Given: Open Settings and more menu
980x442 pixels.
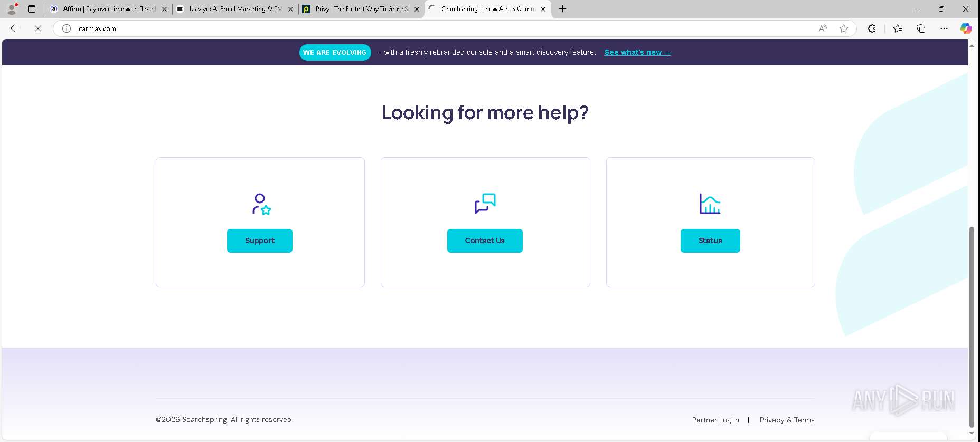Looking at the screenshot, I should (944, 28).
